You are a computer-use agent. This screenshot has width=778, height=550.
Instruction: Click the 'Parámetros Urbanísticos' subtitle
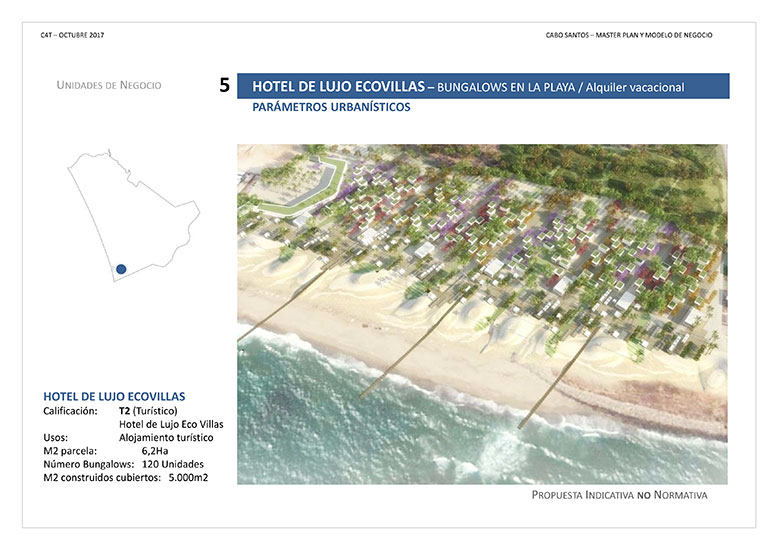click(331, 107)
